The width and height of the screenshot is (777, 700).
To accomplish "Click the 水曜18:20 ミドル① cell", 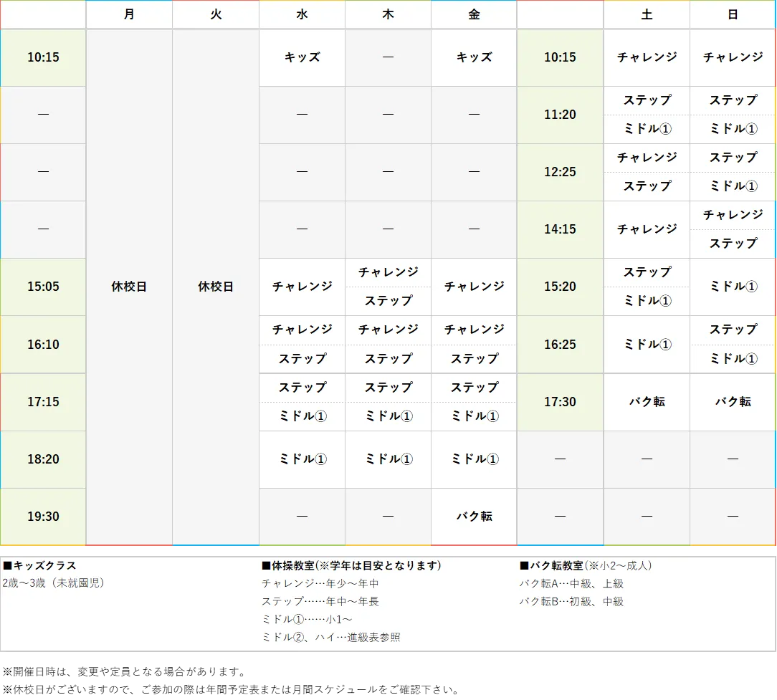I will pos(302,459).
